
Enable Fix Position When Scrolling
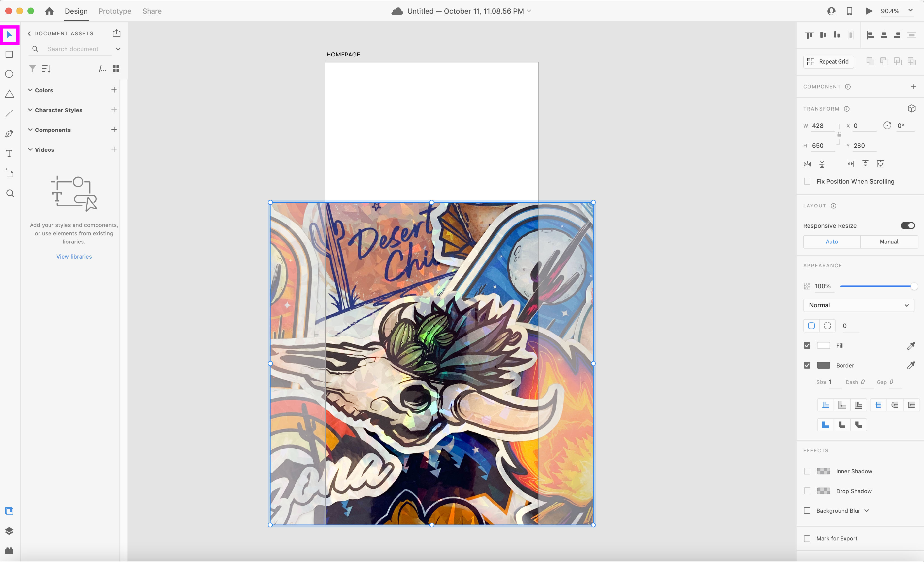pyautogui.click(x=807, y=181)
